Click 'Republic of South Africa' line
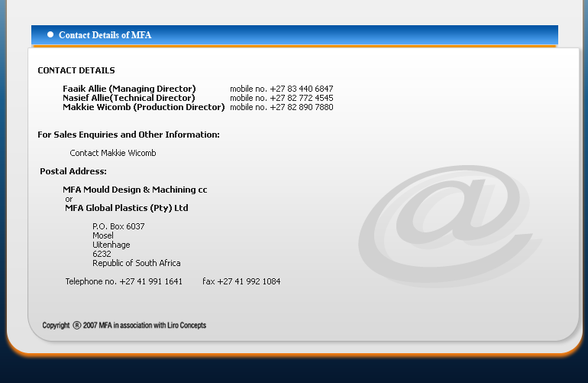Screen dimensions: 588x383 tap(137, 263)
